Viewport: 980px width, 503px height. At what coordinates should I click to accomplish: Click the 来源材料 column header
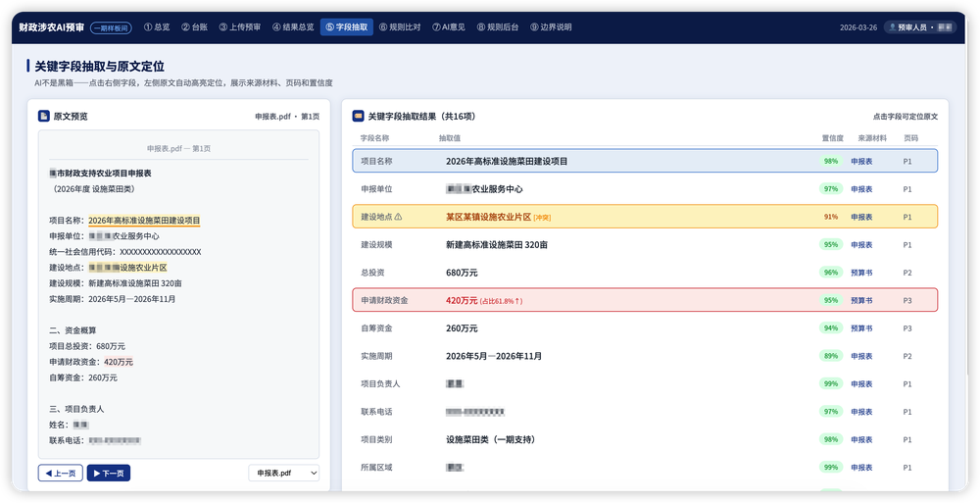click(872, 138)
